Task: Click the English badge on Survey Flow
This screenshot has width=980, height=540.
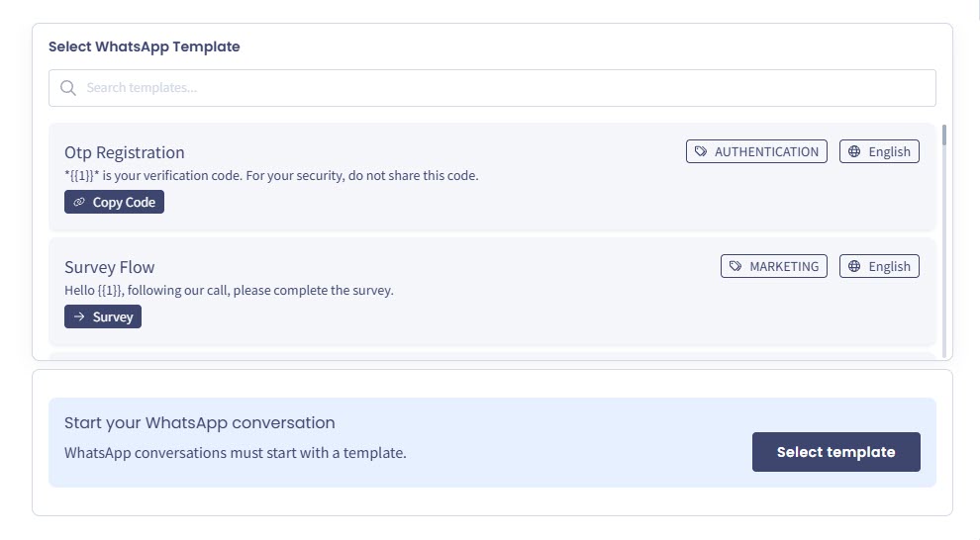Action: coord(879,267)
